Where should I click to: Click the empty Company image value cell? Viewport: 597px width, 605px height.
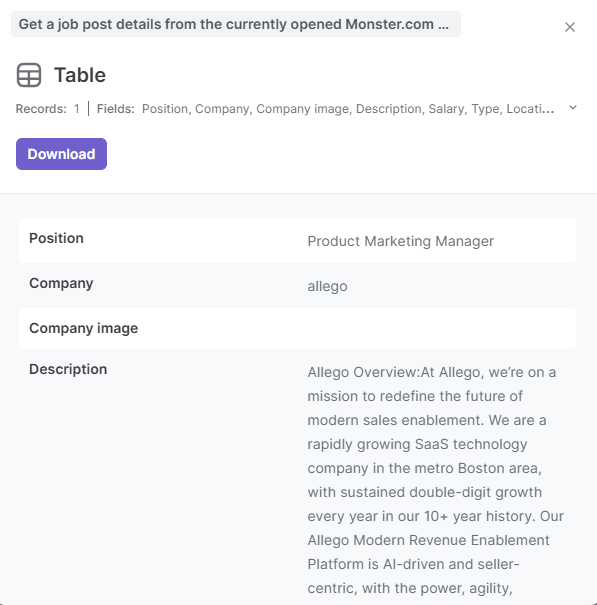[x=440, y=328]
